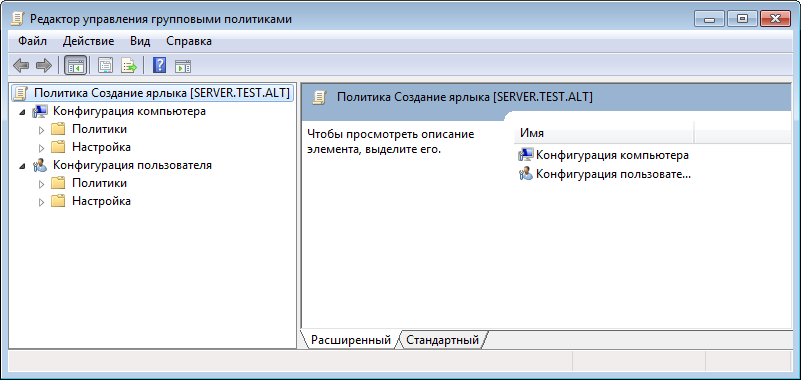Image resolution: width=801 pixels, height=380 pixels.
Task: Click folder icon of Настройка under user configuration
Action: pyautogui.click(x=58, y=201)
